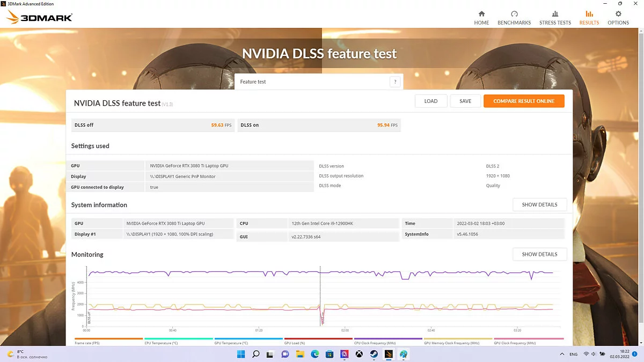Click the CPU Clock Frequency color swatch
Screen dimensions: 644x362
pyautogui.click(x=388, y=339)
